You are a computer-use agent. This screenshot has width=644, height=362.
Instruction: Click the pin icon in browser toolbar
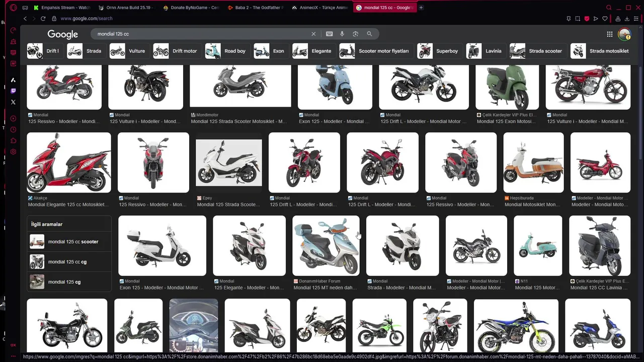pos(569,19)
